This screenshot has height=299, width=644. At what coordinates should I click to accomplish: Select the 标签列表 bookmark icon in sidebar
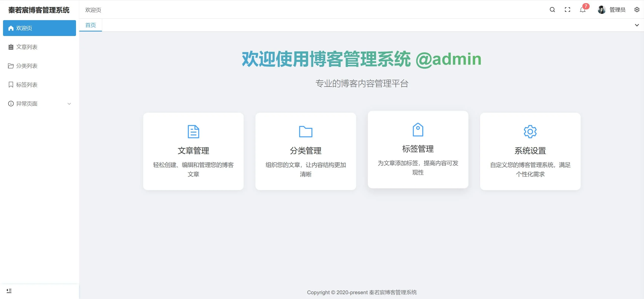pyautogui.click(x=11, y=85)
